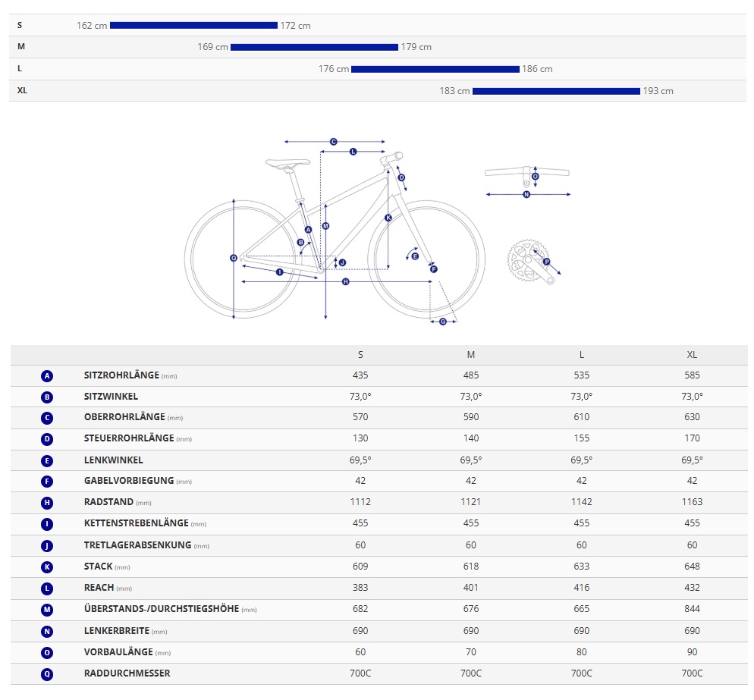
Task: Click the P marker on the crankset diagram
Action: tap(546, 262)
